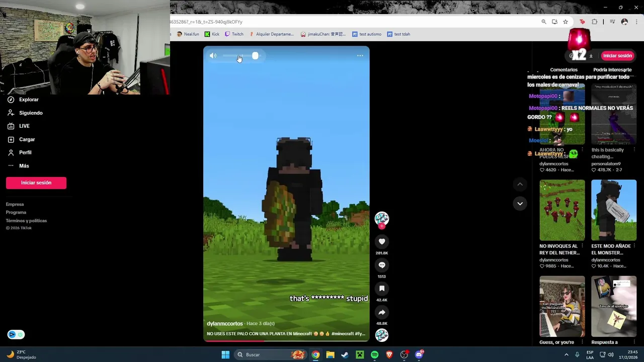Screen dimensions: 644x362
Task: Open Spotify from the taskbar
Action: pyautogui.click(x=374, y=355)
